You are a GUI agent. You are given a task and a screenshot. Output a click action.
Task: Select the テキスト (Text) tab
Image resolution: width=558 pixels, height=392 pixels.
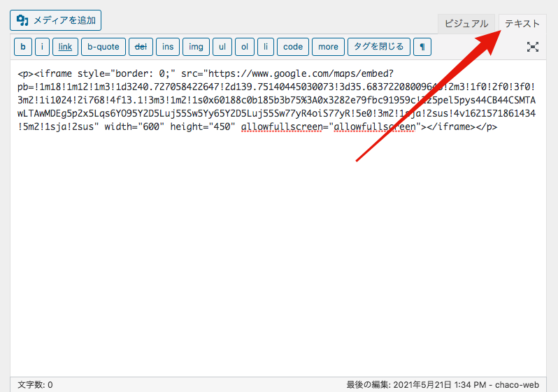pos(522,24)
